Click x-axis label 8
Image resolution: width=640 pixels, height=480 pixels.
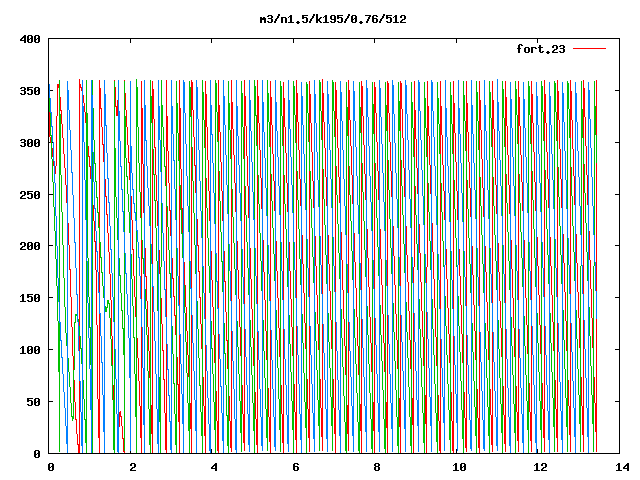(377, 467)
